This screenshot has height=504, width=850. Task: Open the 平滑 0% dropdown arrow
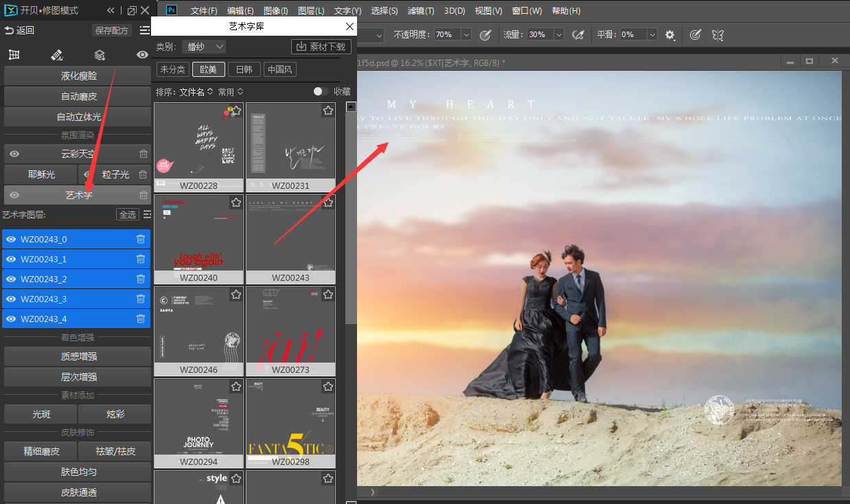(652, 34)
